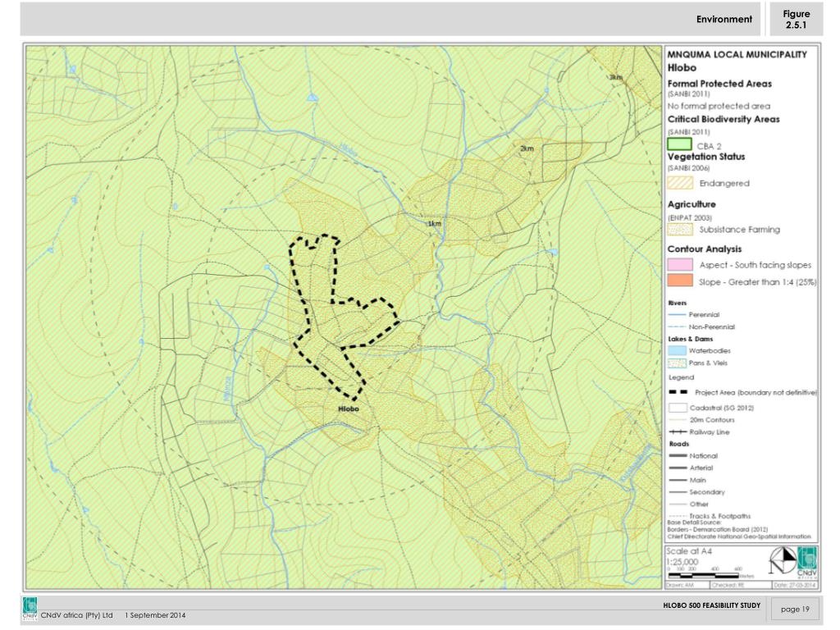The height and width of the screenshot is (630, 840).
Task: Click the 'Scale at A4' text
Action: click(x=689, y=551)
